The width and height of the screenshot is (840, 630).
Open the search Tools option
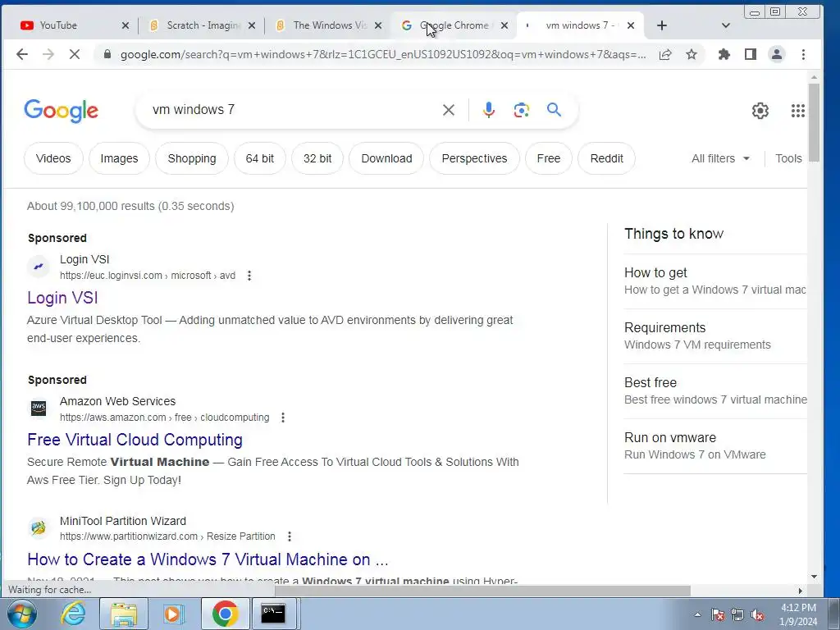(788, 158)
